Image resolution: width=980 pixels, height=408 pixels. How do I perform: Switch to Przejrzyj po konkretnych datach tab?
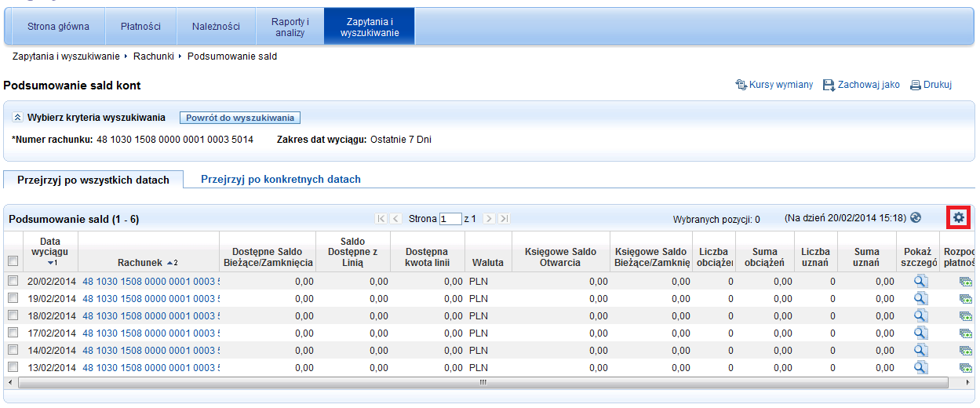click(x=281, y=179)
